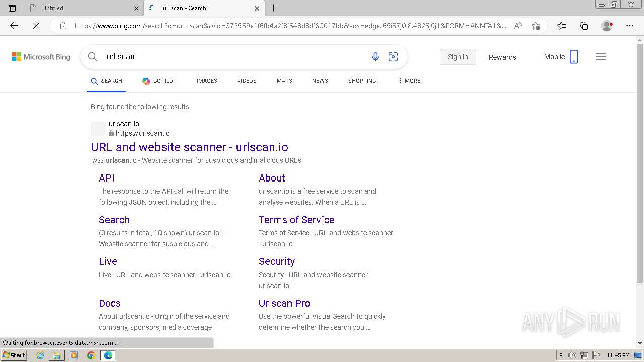
Task: Stop page loading with the X button
Action: pyautogui.click(x=36, y=26)
